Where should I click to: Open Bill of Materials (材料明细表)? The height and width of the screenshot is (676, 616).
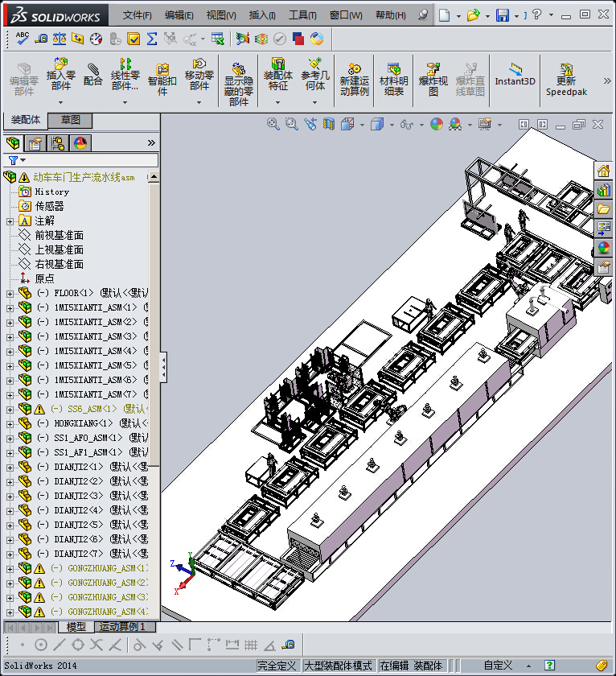click(393, 80)
